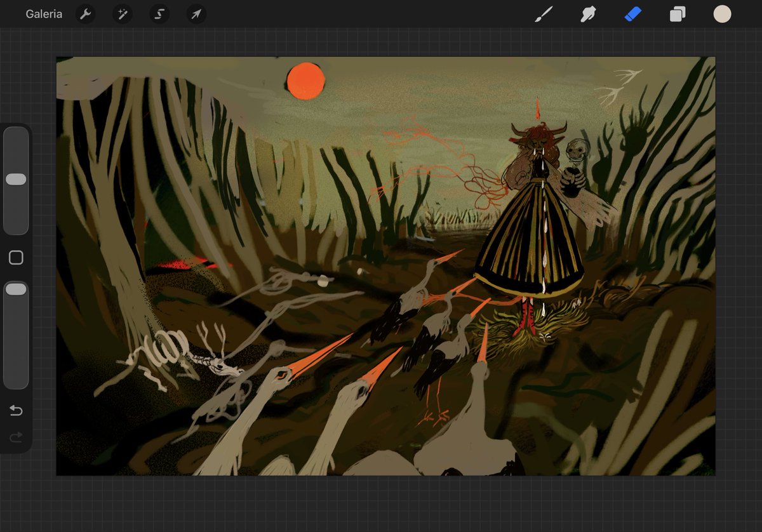Open the Layers panel
Screen dimensions: 762x532
(678, 14)
